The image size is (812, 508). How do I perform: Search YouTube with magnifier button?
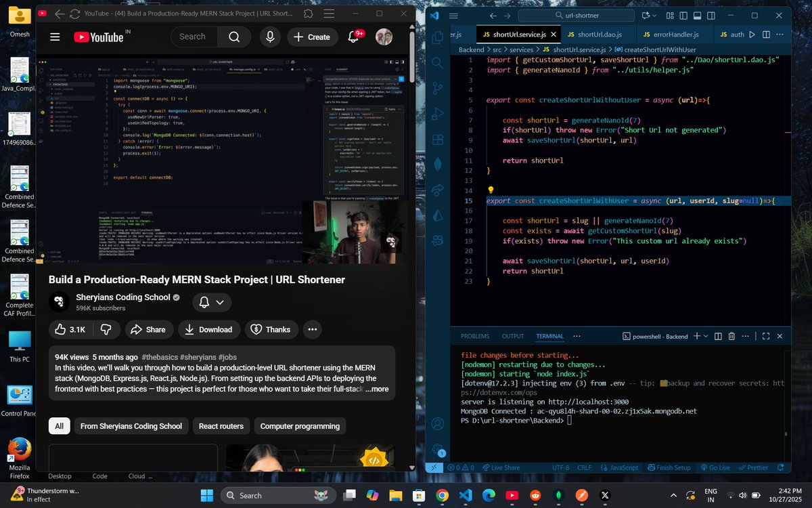tap(234, 37)
